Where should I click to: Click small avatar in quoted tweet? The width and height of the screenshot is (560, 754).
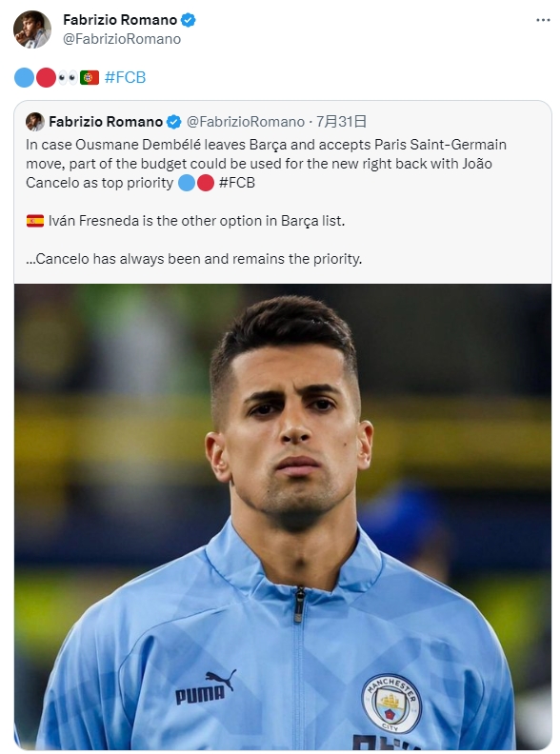click(35, 122)
